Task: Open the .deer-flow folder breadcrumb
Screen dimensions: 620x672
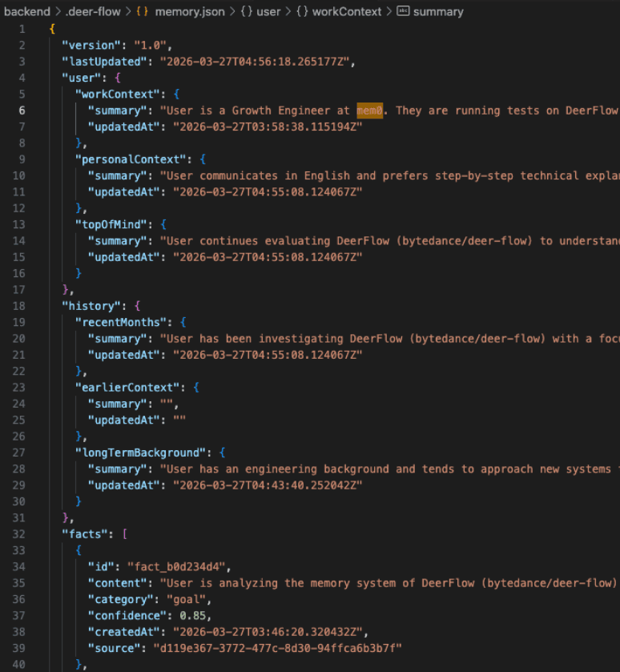Action: (x=93, y=11)
